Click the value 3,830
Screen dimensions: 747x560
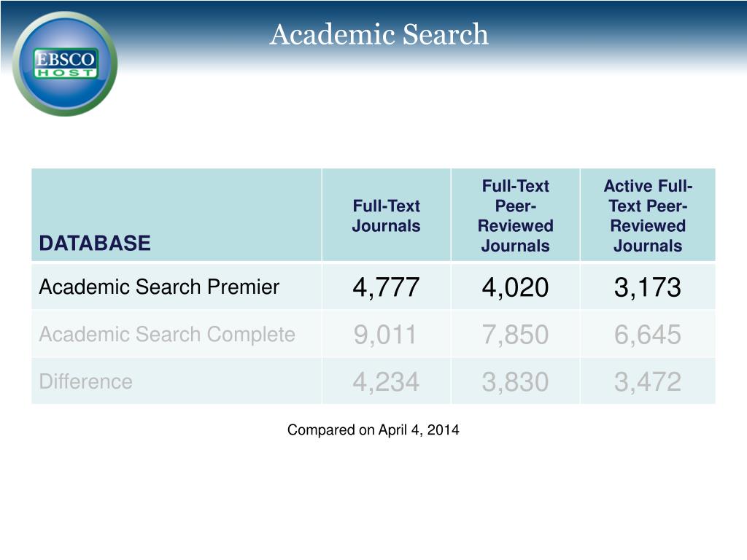516,382
